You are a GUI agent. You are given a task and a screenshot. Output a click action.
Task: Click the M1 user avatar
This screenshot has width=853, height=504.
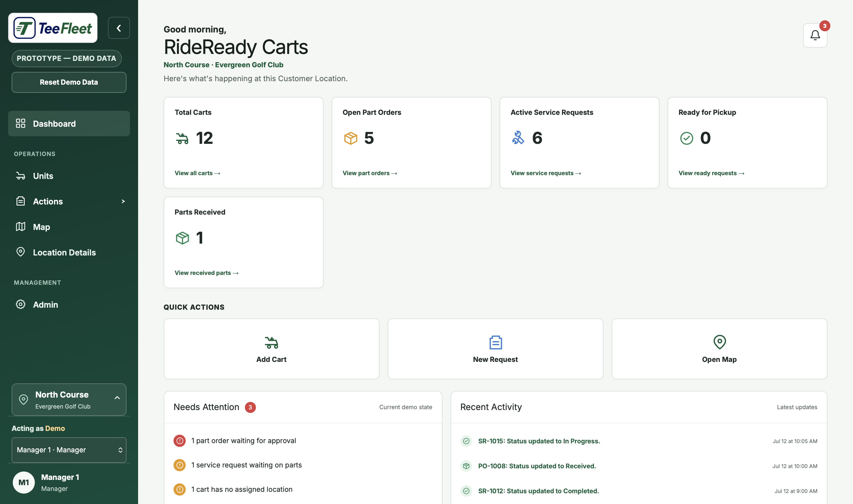pos(24,482)
